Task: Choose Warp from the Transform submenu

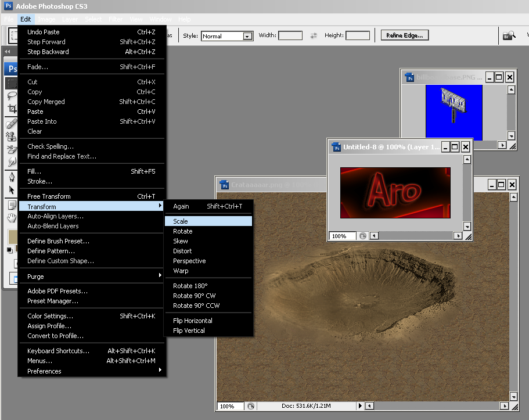Action: [208, 271]
